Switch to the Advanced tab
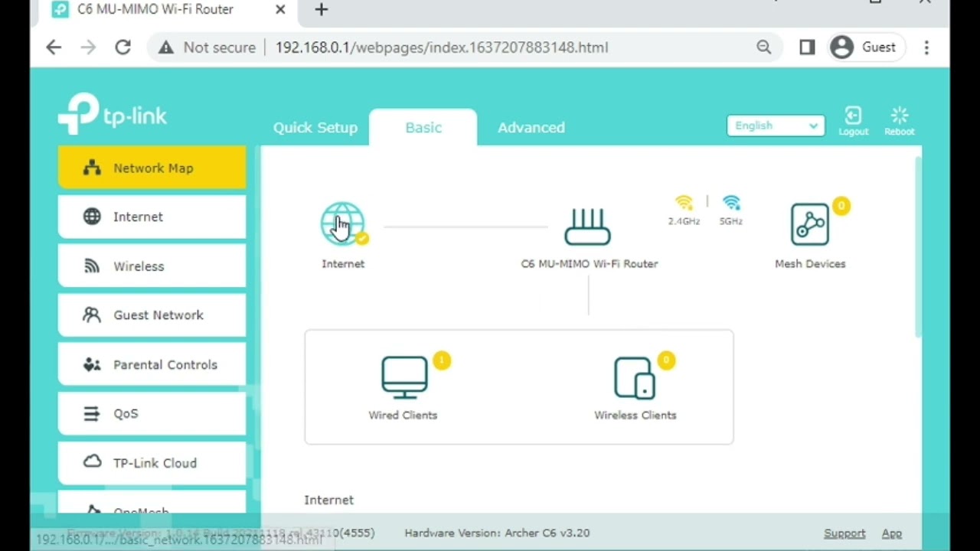 tap(531, 128)
